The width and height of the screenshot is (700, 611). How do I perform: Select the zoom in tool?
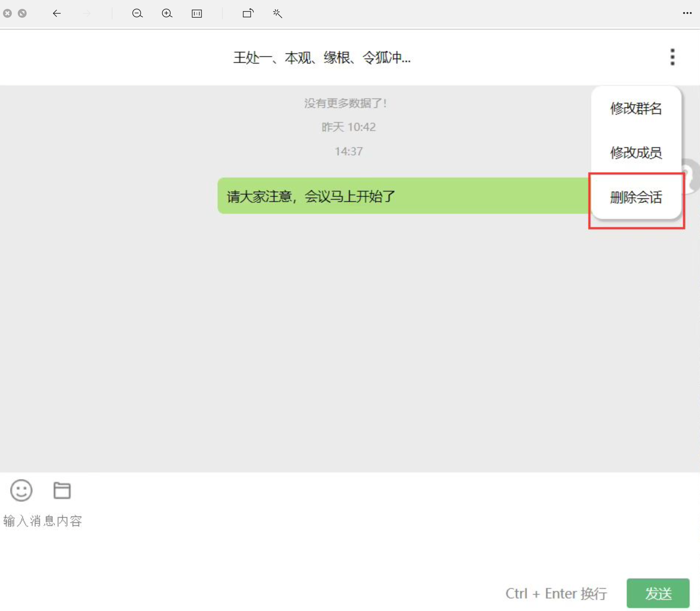(167, 13)
